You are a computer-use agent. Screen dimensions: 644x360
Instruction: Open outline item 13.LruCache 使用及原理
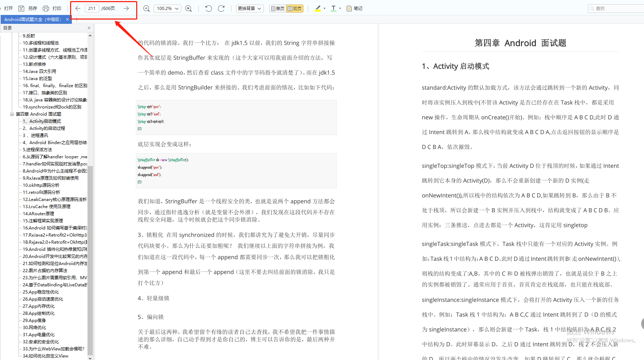coord(47,206)
